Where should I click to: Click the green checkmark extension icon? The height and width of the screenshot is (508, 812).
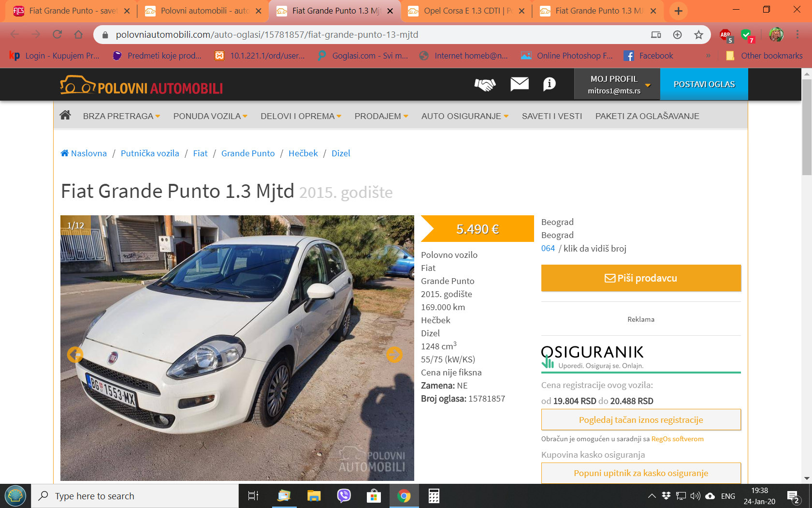747,35
